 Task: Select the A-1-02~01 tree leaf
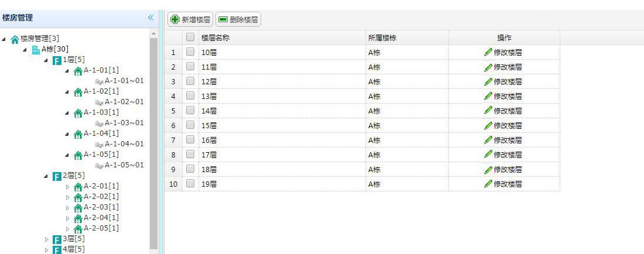tap(124, 102)
